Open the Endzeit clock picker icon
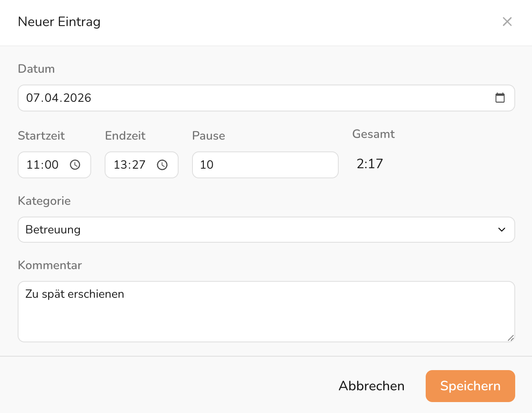 (162, 165)
